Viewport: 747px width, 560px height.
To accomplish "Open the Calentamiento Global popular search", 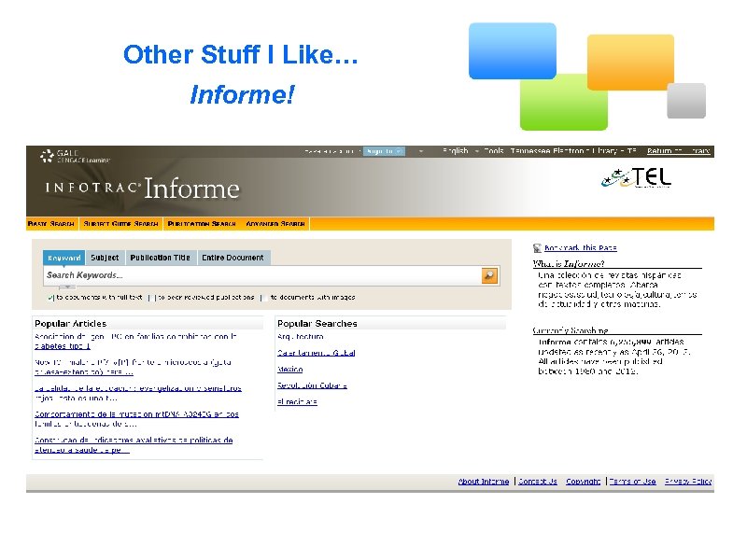I will tap(317, 353).
